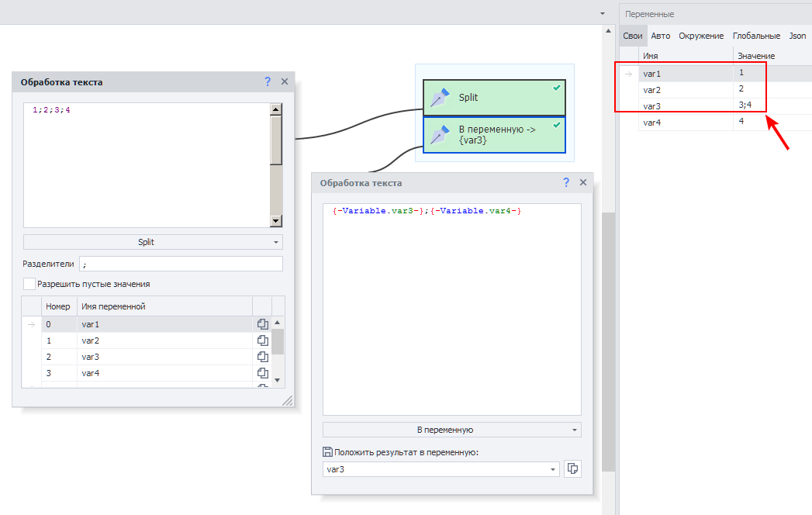Open help in the variable dialog
This screenshot has width=812, height=515.
pyautogui.click(x=566, y=182)
